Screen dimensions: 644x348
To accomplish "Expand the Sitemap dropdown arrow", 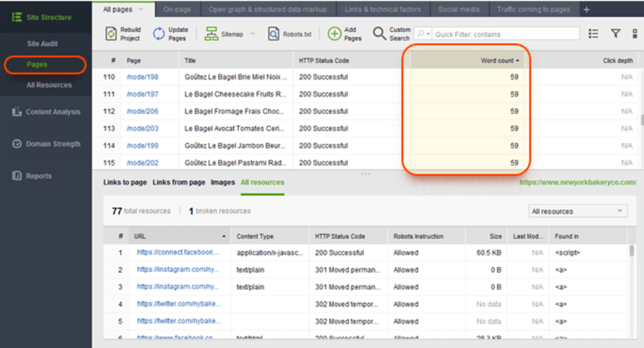I will point(252,34).
